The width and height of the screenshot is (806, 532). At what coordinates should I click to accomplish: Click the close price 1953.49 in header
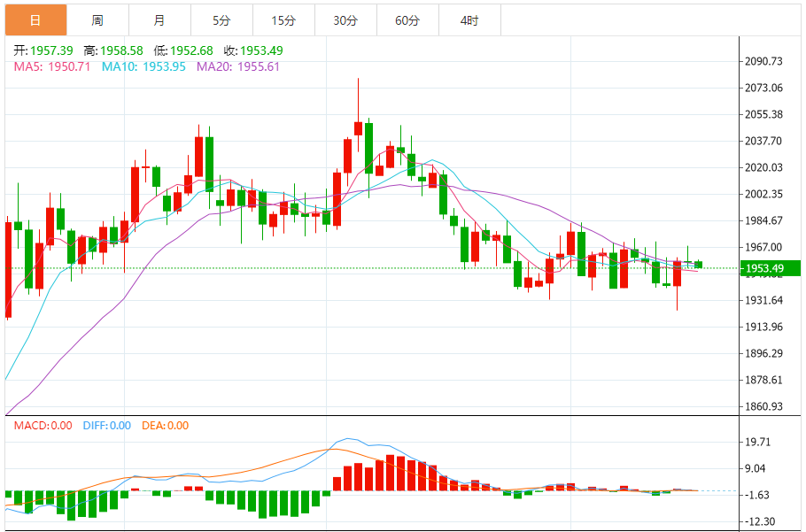coord(261,50)
